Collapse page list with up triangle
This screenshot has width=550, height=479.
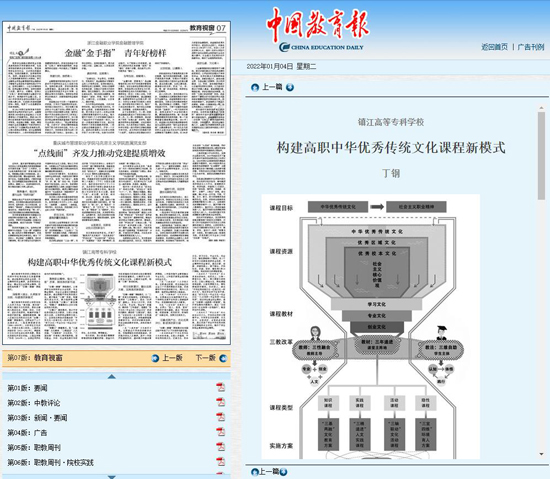click(x=112, y=376)
